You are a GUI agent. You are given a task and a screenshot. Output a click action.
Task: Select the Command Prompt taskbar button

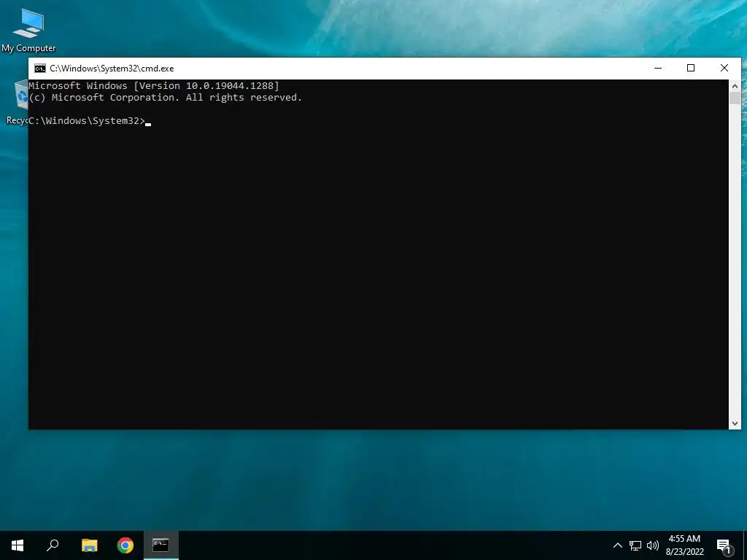[x=161, y=545]
